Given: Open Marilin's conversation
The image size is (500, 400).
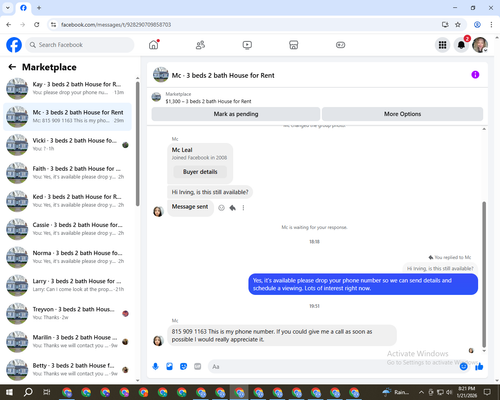Looking at the screenshot, I should coord(67,341).
